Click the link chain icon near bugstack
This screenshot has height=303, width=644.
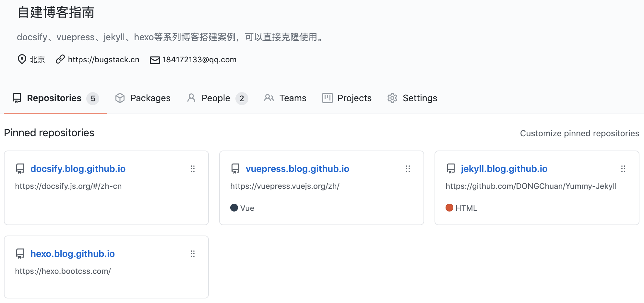(x=60, y=59)
